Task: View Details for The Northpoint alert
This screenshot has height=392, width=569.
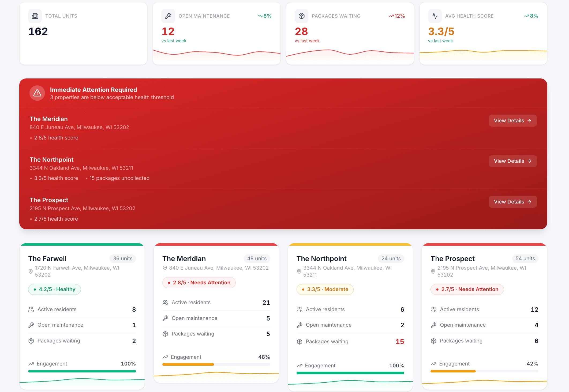Action: (513, 161)
